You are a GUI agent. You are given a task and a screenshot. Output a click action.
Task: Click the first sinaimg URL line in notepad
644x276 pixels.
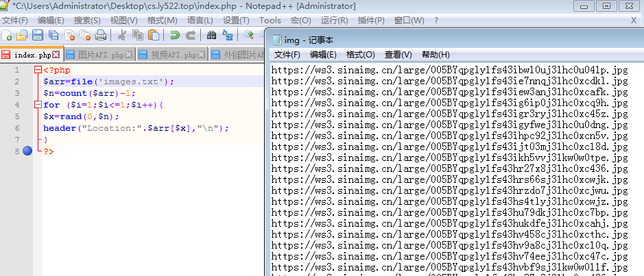pos(449,70)
